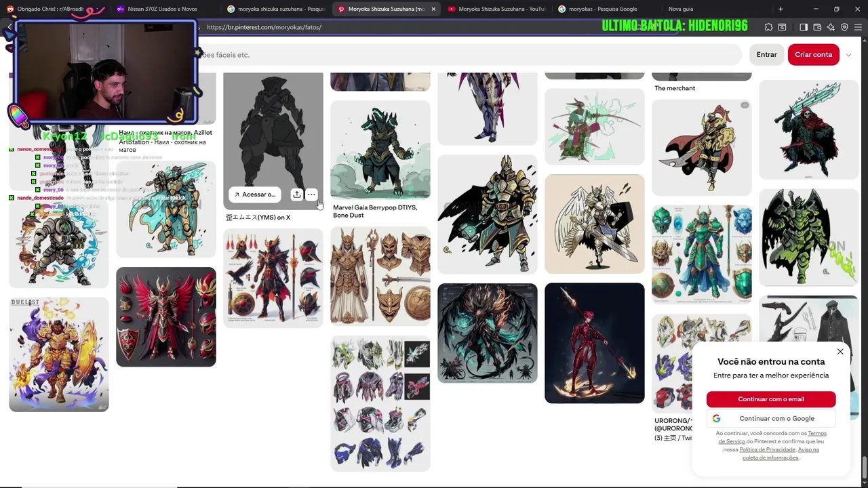The width and height of the screenshot is (868, 488).
Task: Open the teal shield armored warrior pin
Action: click(x=165, y=209)
